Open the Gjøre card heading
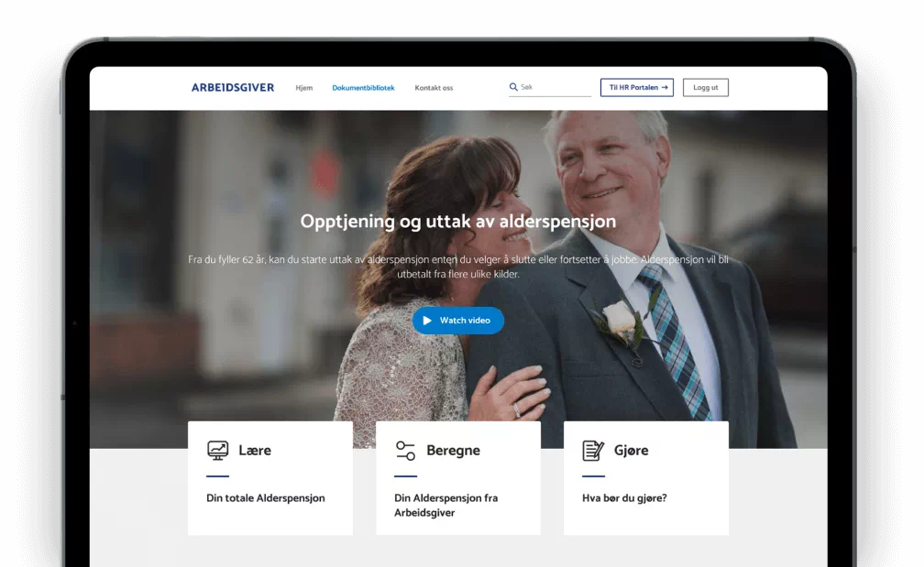The width and height of the screenshot is (924, 567). tap(631, 451)
